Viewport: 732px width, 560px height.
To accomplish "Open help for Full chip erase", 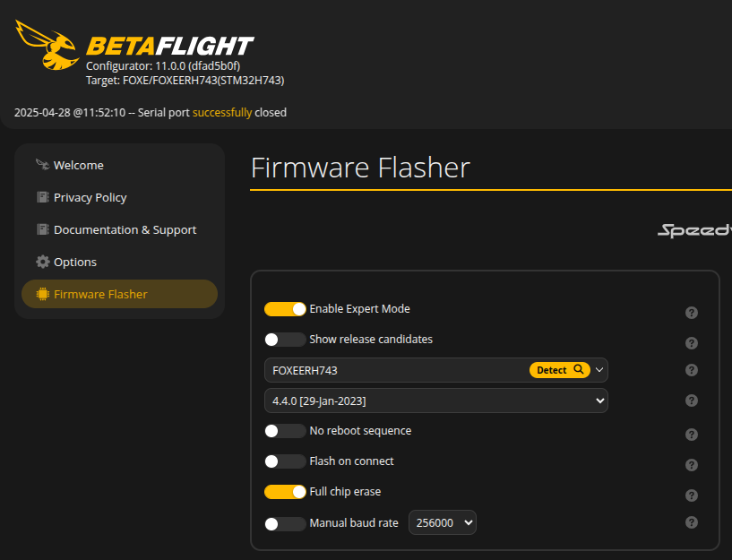I will coord(692,495).
